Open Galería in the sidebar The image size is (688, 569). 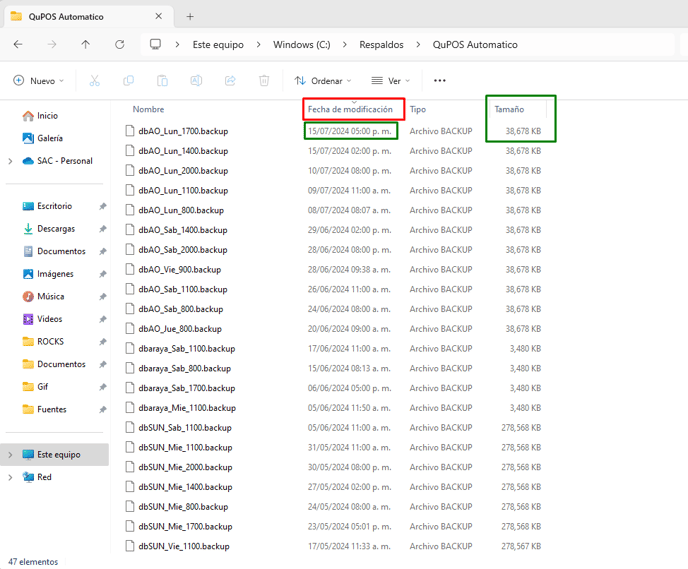pyautogui.click(x=43, y=138)
